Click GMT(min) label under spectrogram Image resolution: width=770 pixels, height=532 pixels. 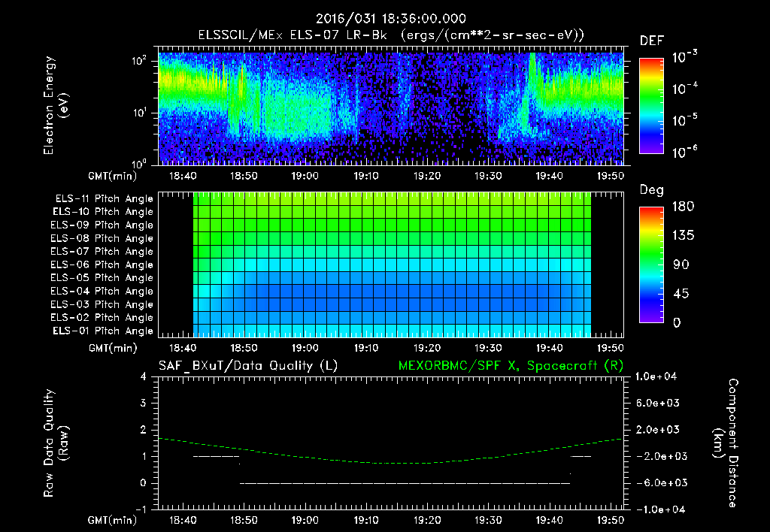[113, 176]
